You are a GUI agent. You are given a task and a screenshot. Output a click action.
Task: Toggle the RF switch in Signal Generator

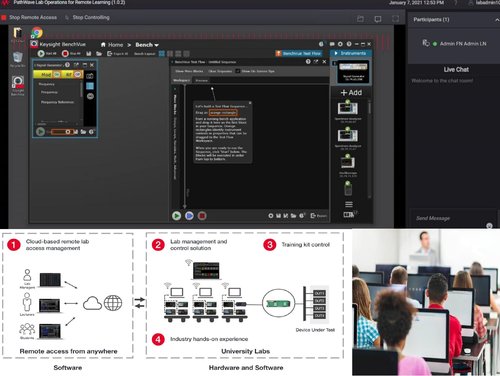pyautogui.click(x=78, y=75)
